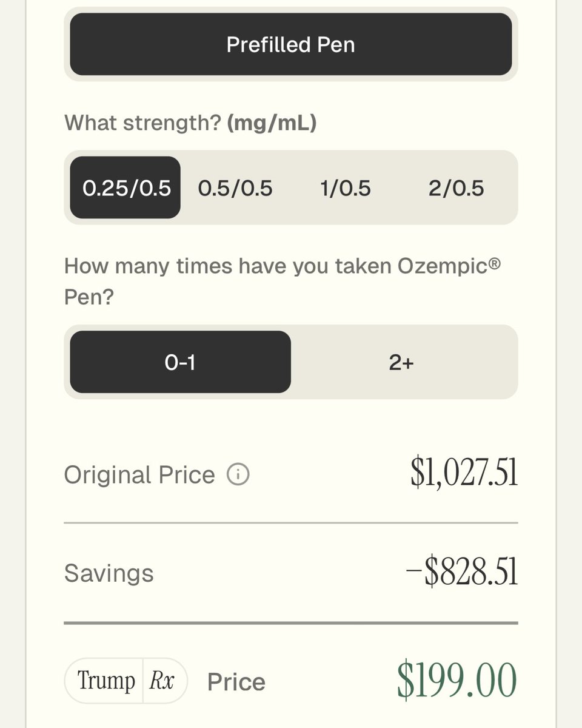This screenshot has width=582, height=728.
Task: Pick the 2/0.5 strength option
Action: [457, 187]
